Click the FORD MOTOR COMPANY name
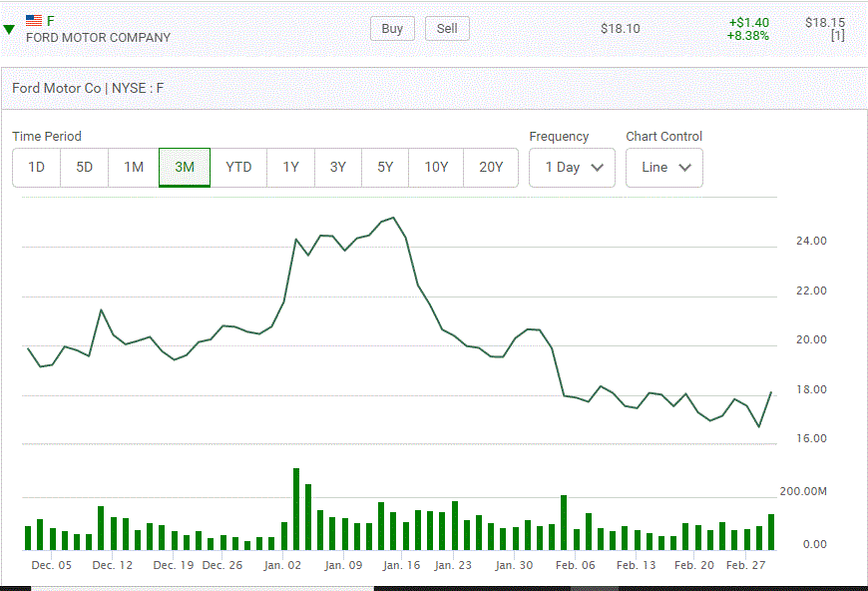The width and height of the screenshot is (868, 591). (98, 38)
